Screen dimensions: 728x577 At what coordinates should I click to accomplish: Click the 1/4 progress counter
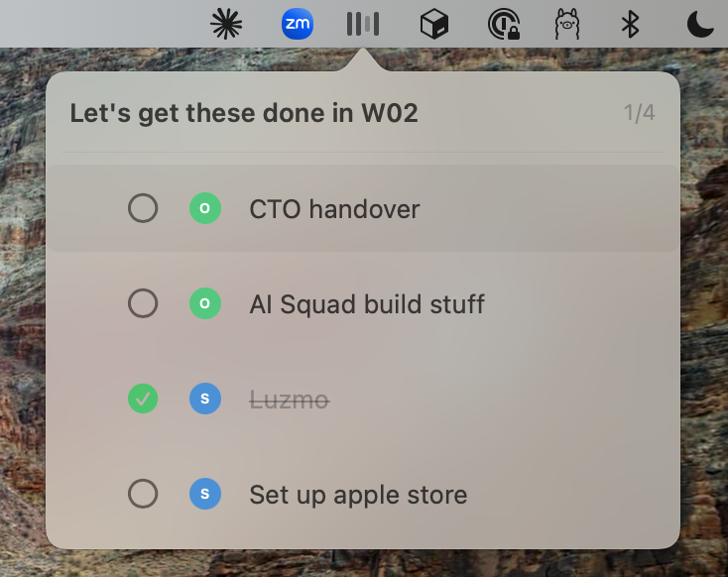pos(639,113)
